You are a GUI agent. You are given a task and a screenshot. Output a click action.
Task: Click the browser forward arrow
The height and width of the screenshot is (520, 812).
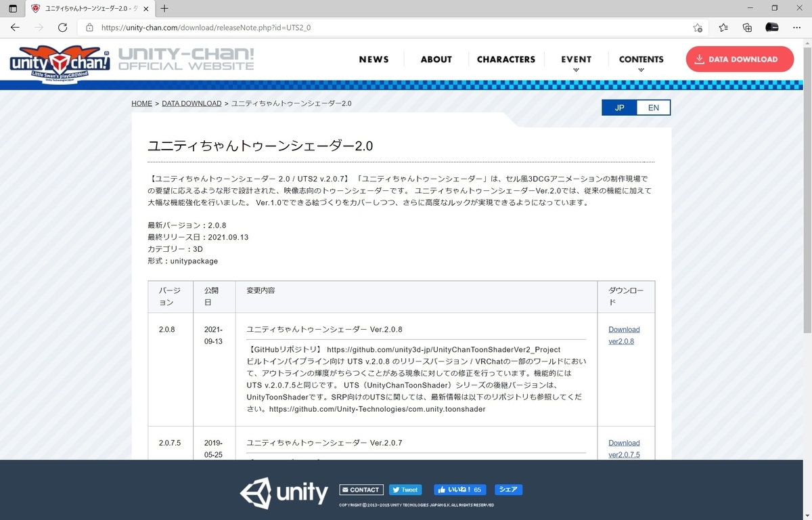pyautogui.click(x=39, y=28)
